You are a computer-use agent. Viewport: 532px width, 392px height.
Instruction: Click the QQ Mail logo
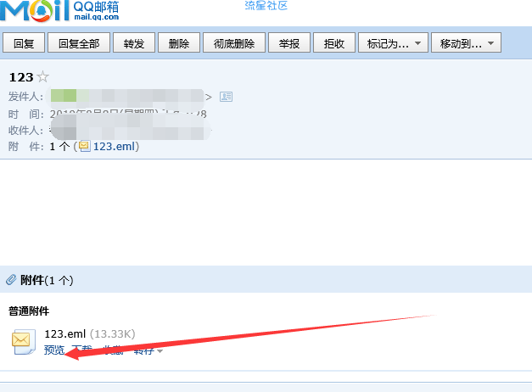59,10
